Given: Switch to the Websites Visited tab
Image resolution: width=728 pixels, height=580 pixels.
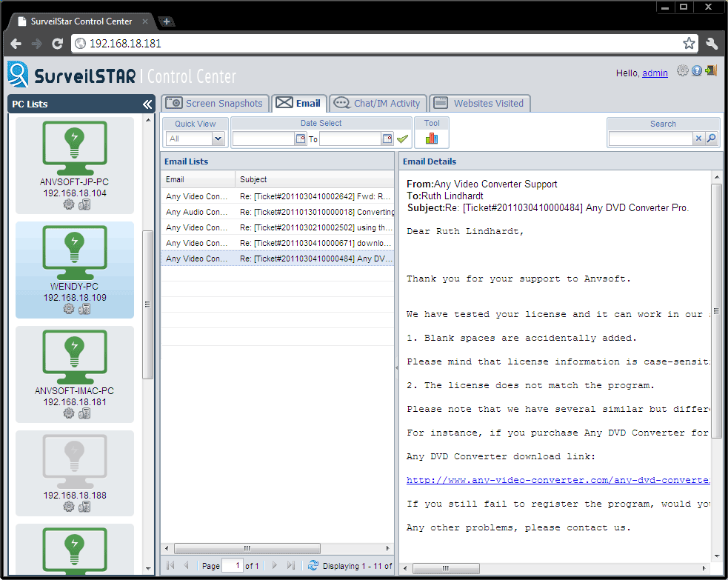Looking at the screenshot, I should (480, 103).
